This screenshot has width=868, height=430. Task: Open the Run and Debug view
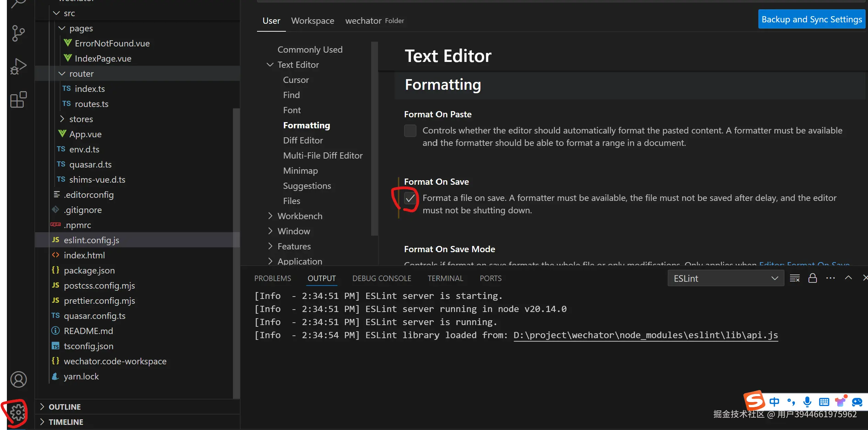point(18,66)
